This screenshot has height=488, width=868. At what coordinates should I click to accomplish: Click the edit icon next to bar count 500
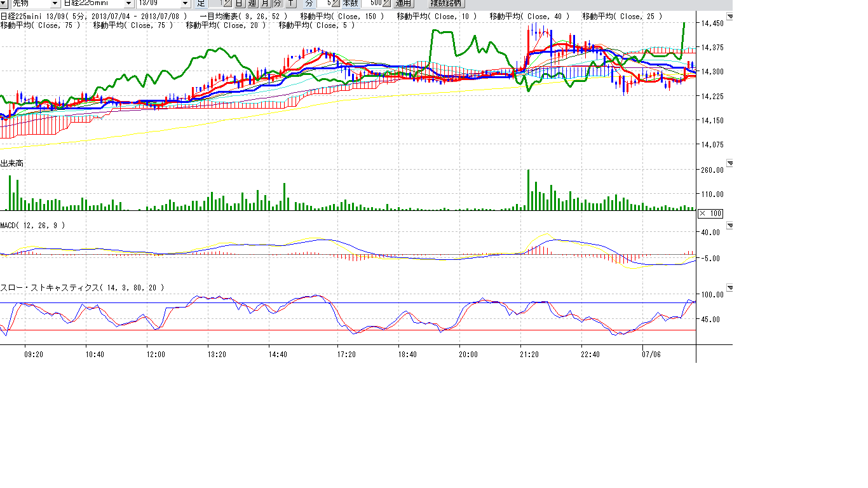coord(387,3)
